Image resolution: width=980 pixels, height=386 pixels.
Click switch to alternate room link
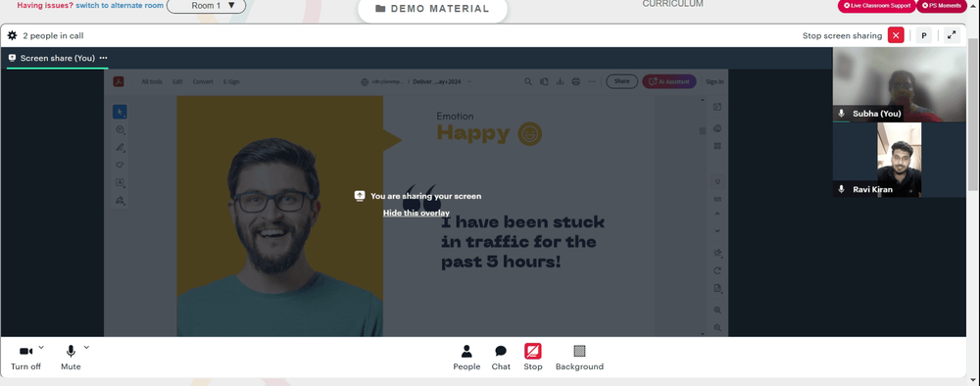120,6
